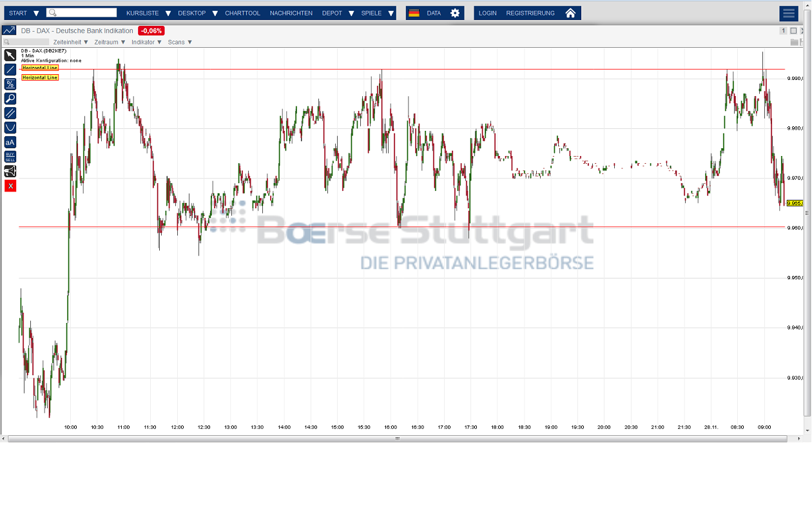Activate the percentage measurement tool
Image resolution: width=812 pixels, height=508 pixels.
[x=10, y=84]
